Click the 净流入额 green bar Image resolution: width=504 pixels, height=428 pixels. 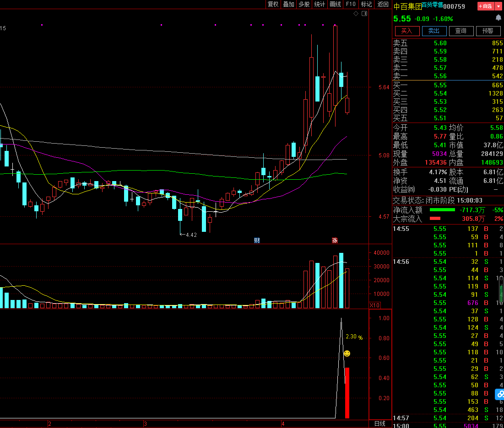[x=442, y=210]
